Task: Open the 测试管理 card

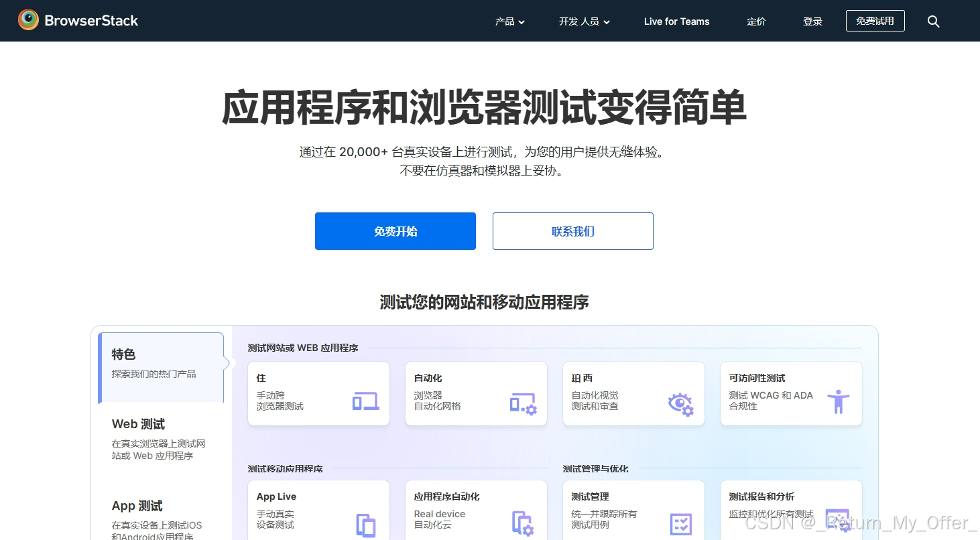Action: pos(633,510)
